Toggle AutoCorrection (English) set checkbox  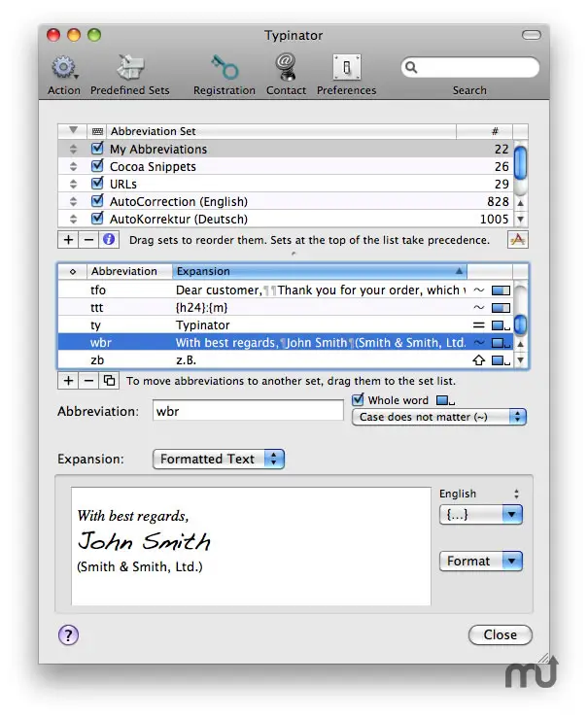[97, 201]
